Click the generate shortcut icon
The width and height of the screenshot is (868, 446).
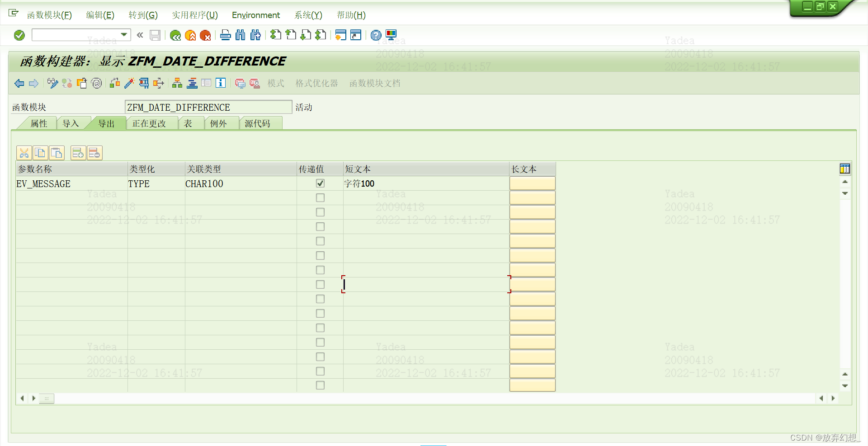pyautogui.click(x=356, y=35)
